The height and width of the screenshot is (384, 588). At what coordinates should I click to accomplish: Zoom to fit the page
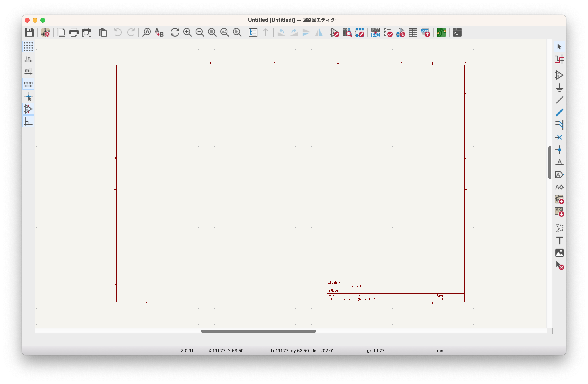pyautogui.click(x=212, y=32)
